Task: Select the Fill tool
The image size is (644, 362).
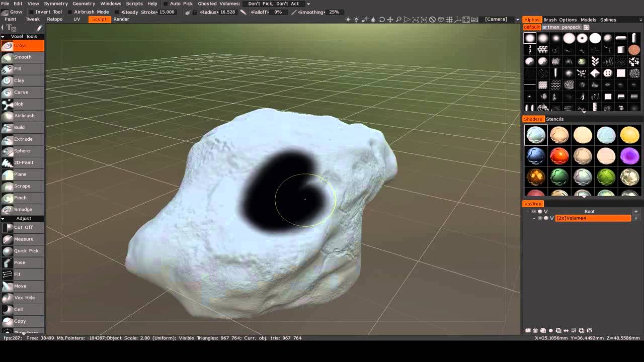Action: coord(23,69)
